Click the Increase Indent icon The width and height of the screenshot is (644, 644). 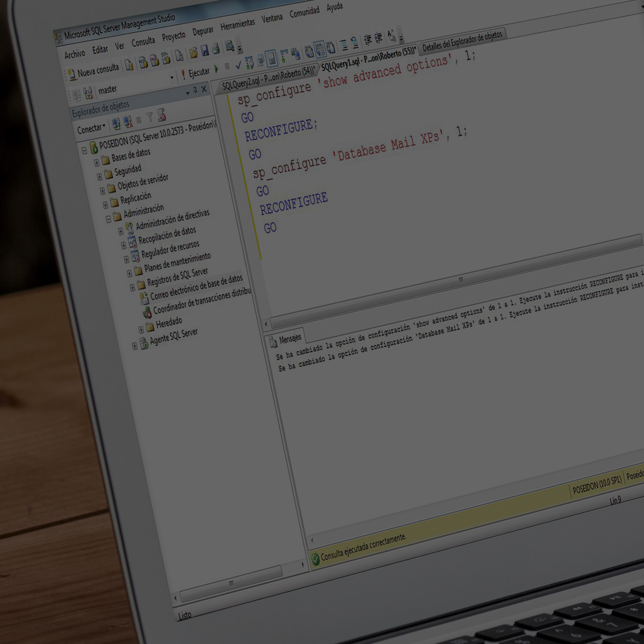[378, 38]
